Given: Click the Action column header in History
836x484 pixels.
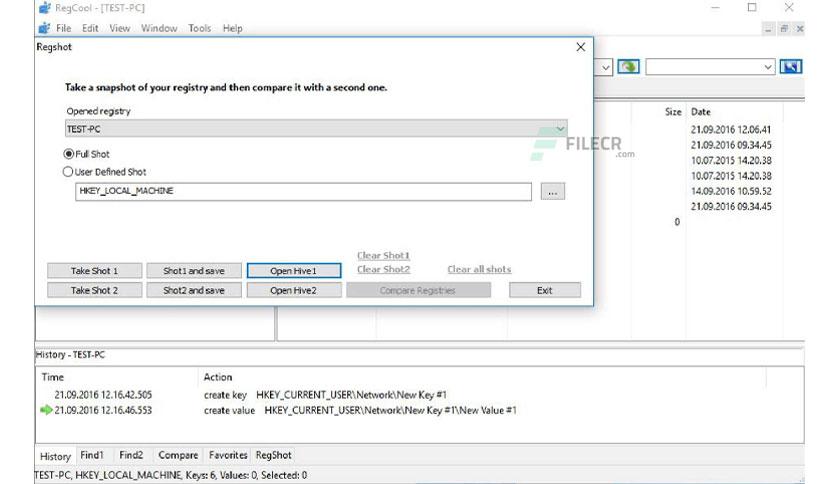Looking at the screenshot, I should tap(218, 377).
